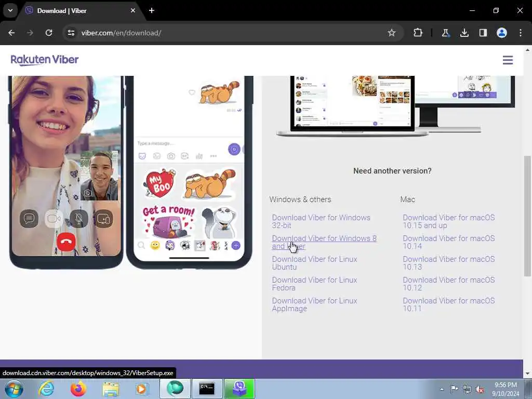Reload the current page
532x399 pixels.
tap(49, 33)
